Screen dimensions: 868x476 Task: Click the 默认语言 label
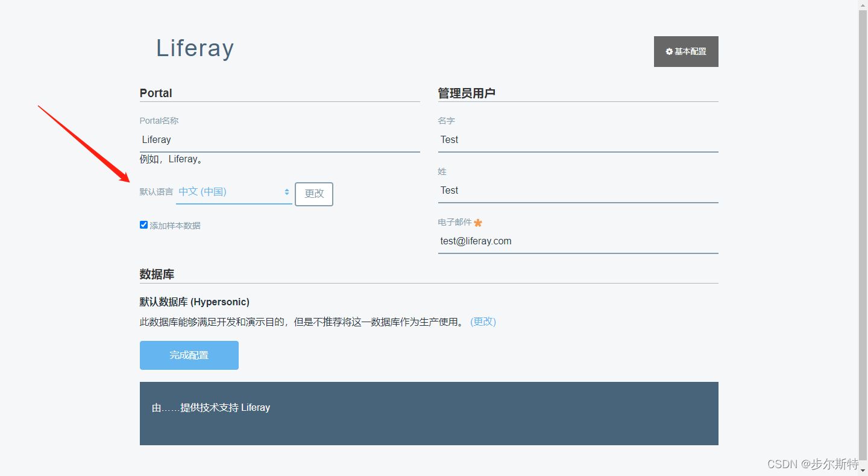(x=156, y=192)
